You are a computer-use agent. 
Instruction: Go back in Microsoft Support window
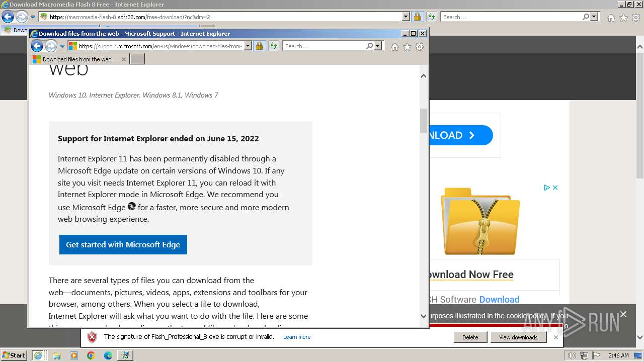coord(37,46)
